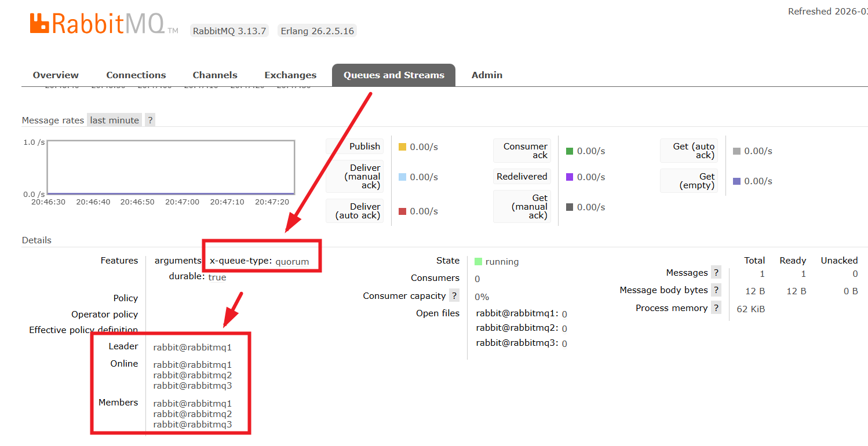This screenshot has height=446, width=868.
Task: Toggle the Publish rate legend
Action: [x=355, y=147]
